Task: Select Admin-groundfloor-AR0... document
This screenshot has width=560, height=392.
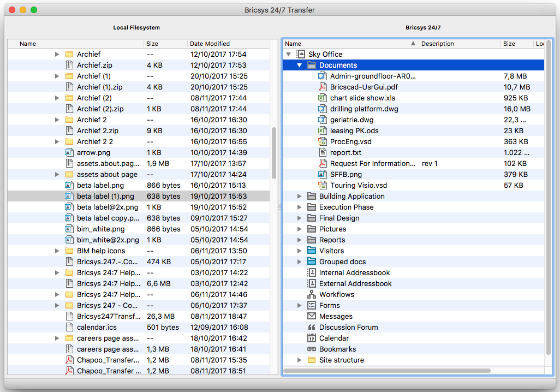Action: point(413,76)
